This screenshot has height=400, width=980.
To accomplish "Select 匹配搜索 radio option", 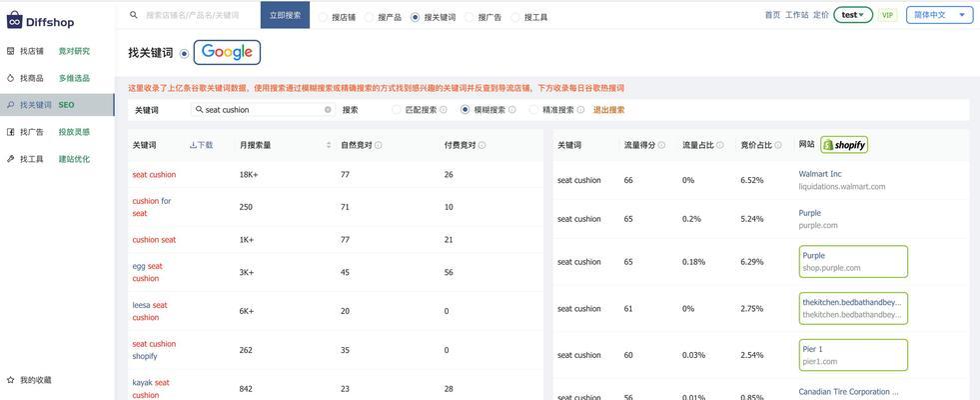I will tap(397, 110).
